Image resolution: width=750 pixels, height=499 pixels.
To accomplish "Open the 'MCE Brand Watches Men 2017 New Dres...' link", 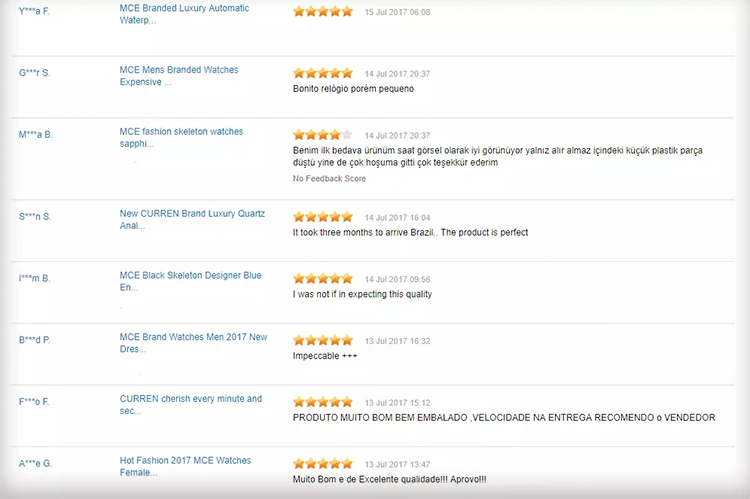I will click(193, 343).
